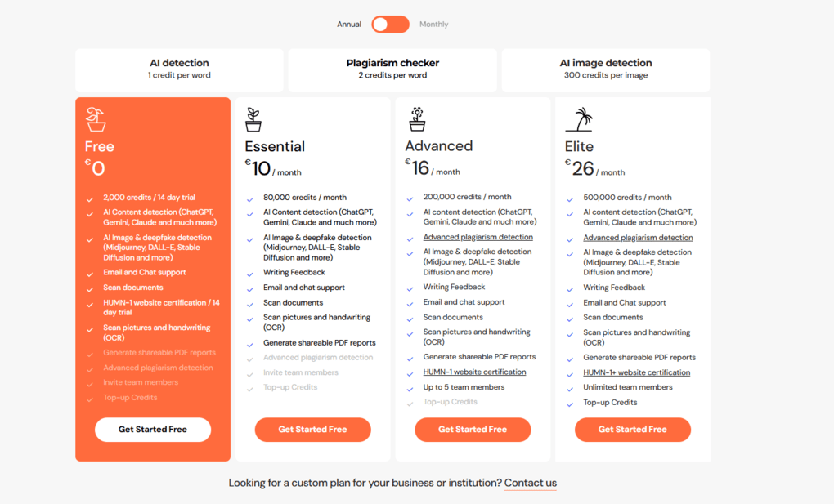Viewport: 834px width, 504px height.
Task: Click Get Started Free on Free plan
Action: [153, 430]
